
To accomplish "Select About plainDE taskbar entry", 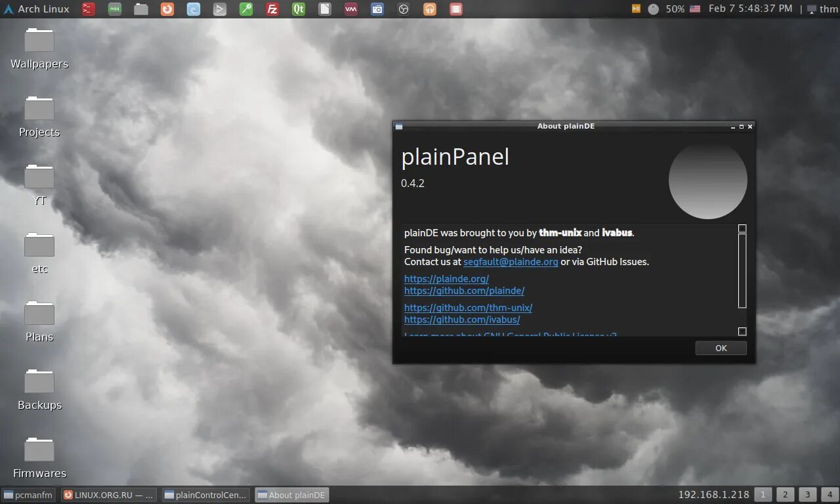I will click(291, 495).
